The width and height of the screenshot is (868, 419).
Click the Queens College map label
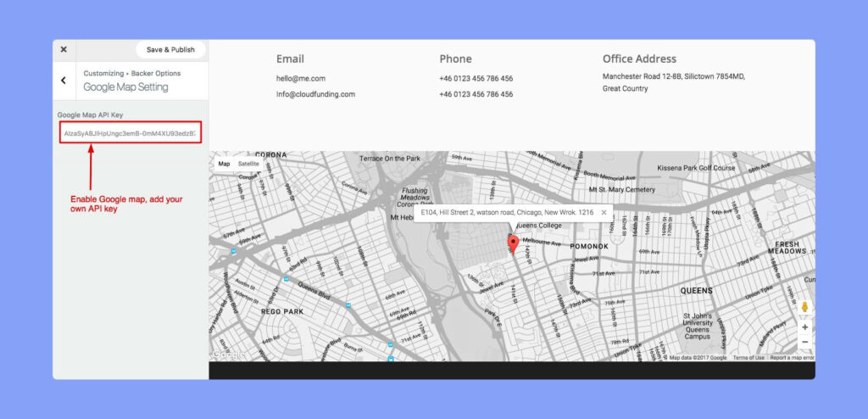(538, 226)
